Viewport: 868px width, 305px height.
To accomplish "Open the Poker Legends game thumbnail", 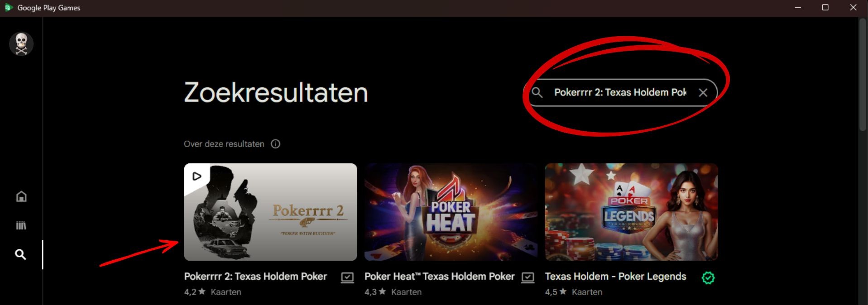I will tap(631, 212).
